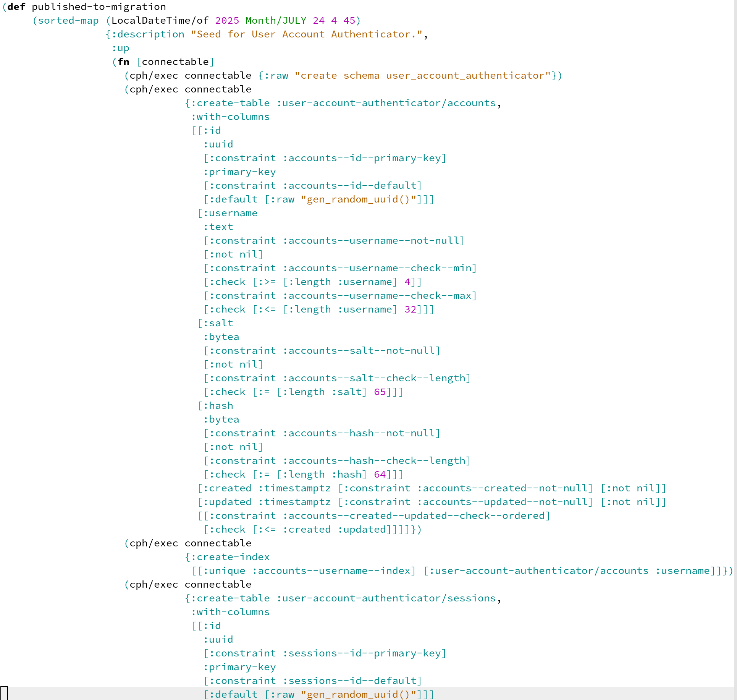Click the :up keyword
737x700 pixels.
(x=120, y=48)
